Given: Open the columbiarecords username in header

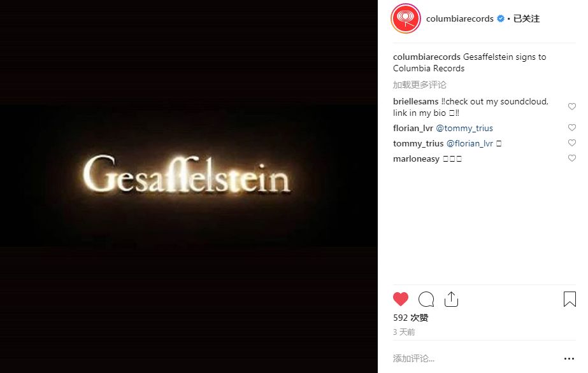Looking at the screenshot, I should (x=460, y=18).
